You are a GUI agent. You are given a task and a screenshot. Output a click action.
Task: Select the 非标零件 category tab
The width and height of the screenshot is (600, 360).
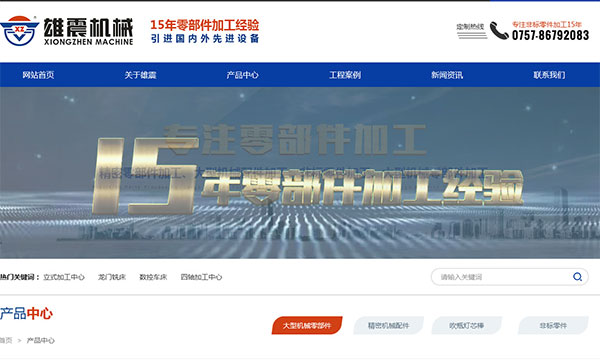553,326
